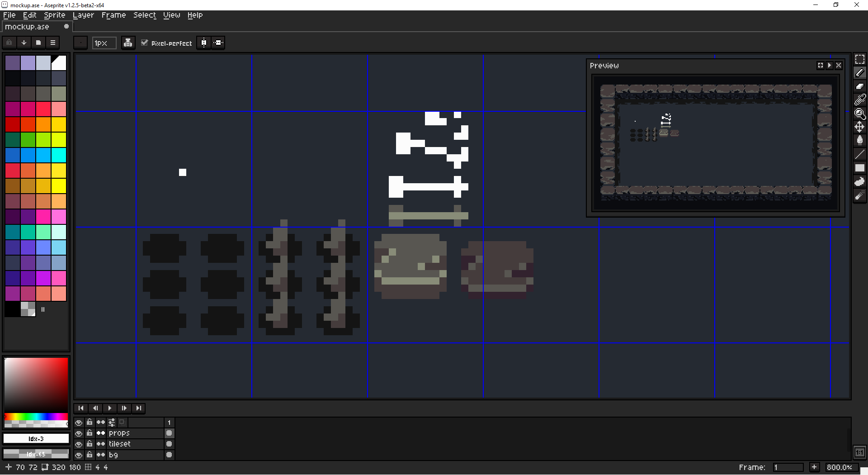Go to the last frame
868x475 pixels.
[x=139, y=408]
